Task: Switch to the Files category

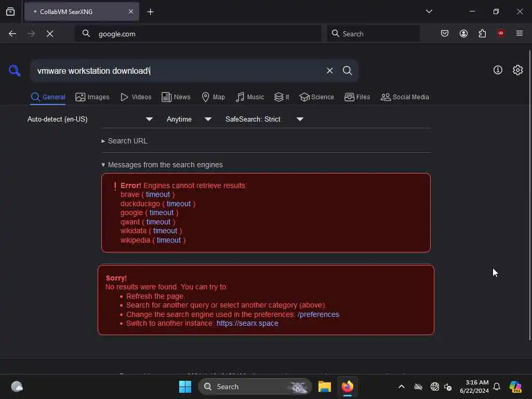Action: [x=357, y=97]
